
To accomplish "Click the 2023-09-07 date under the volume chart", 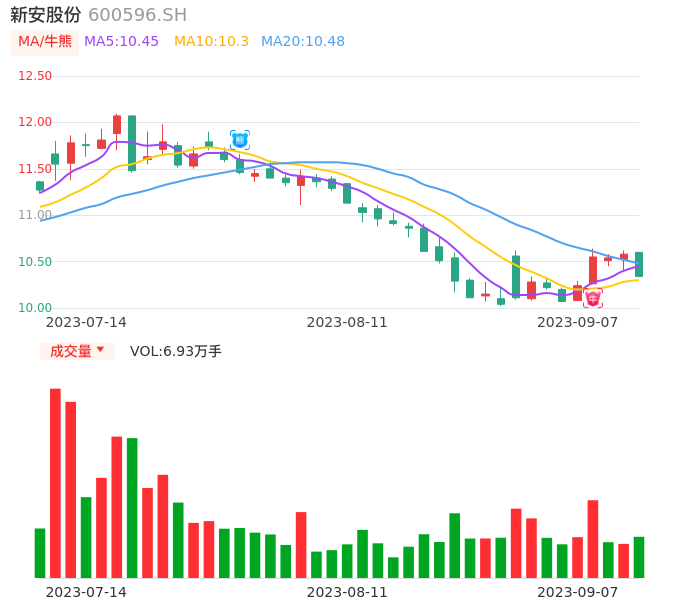I will click(x=578, y=592).
